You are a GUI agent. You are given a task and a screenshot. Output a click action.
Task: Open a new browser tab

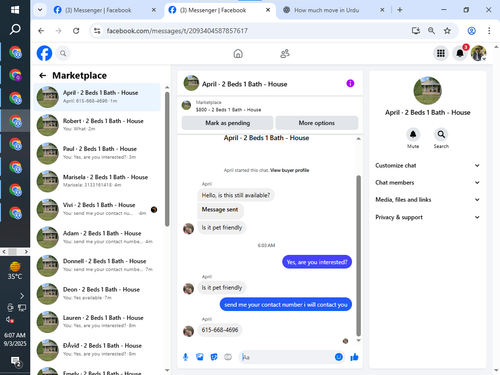click(x=400, y=10)
